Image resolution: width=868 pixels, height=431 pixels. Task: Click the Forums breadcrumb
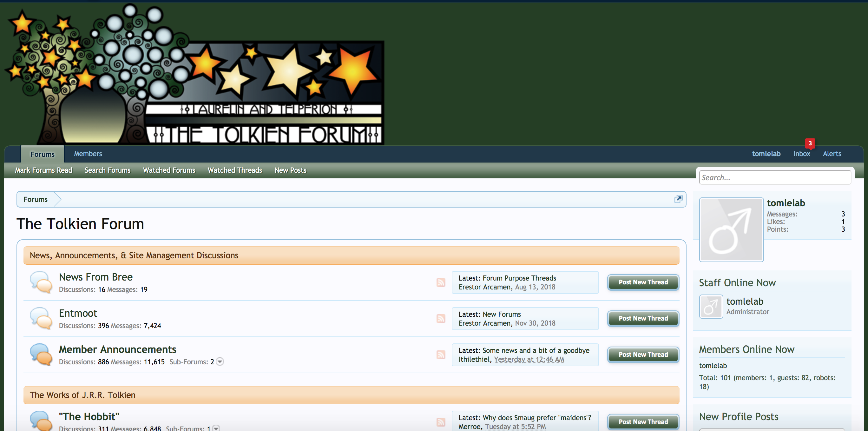pyautogui.click(x=36, y=199)
